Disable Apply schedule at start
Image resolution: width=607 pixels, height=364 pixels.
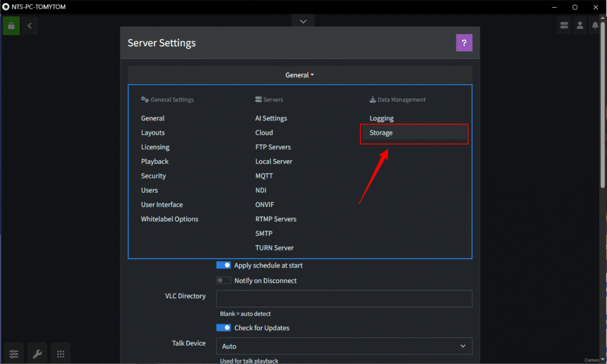223,265
